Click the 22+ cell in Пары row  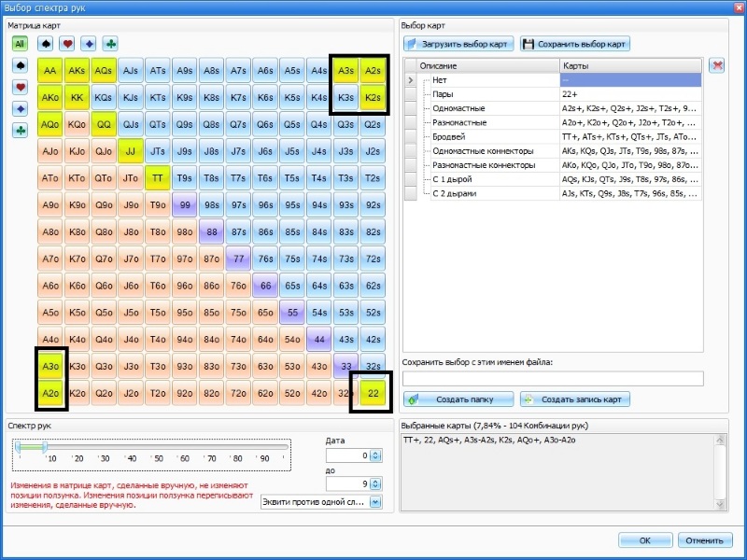630,94
